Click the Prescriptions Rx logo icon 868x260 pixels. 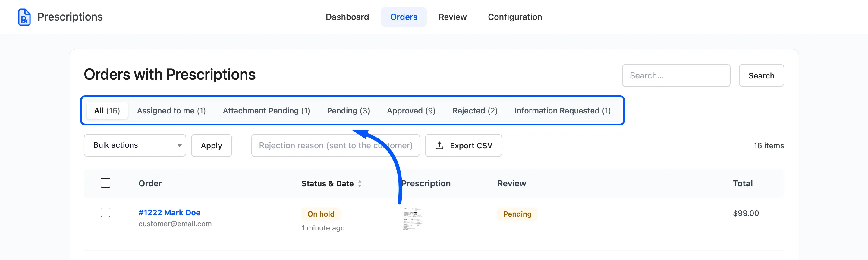tap(24, 17)
